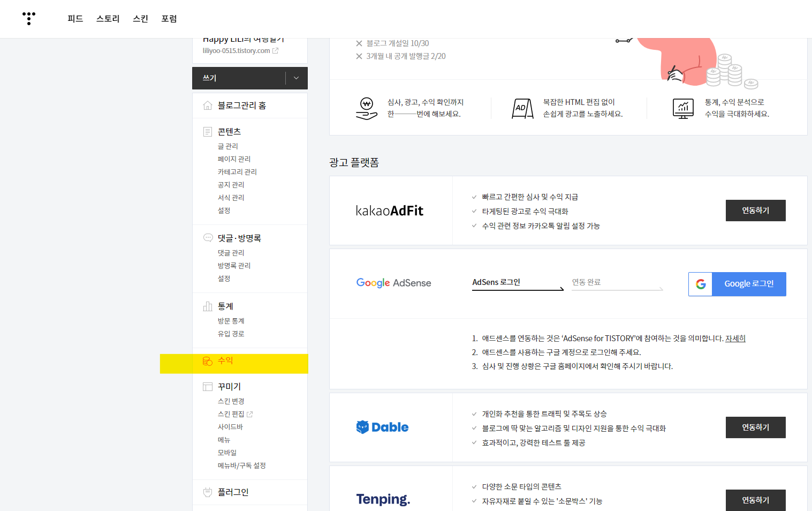Click the Dable logo
The height and width of the screenshot is (511, 812).
pyautogui.click(x=382, y=427)
